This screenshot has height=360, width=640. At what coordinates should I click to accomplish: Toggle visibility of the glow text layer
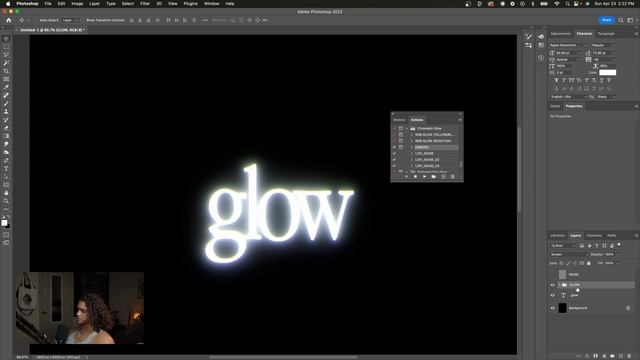[553, 295]
